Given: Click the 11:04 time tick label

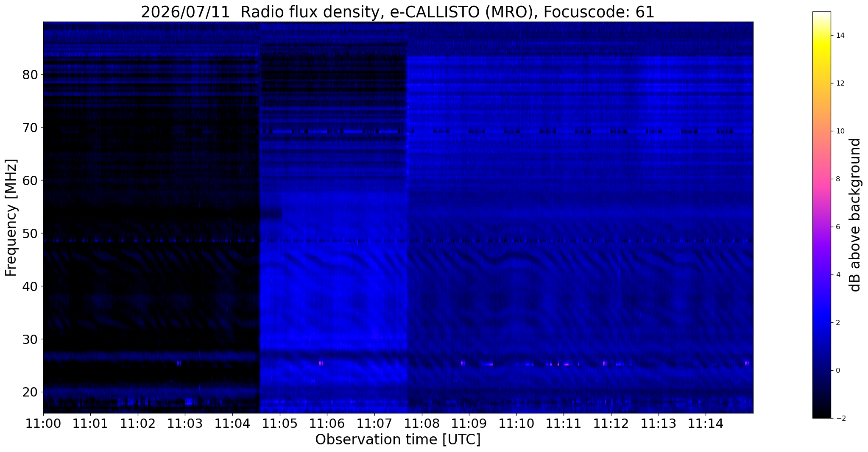Looking at the screenshot, I should (x=232, y=424).
